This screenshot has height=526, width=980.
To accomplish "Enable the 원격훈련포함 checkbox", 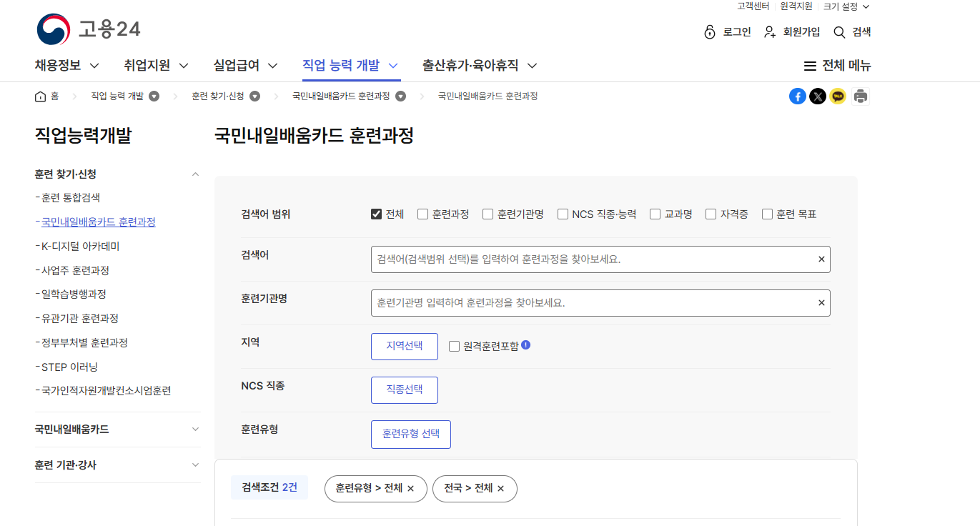I will click(454, 347).
